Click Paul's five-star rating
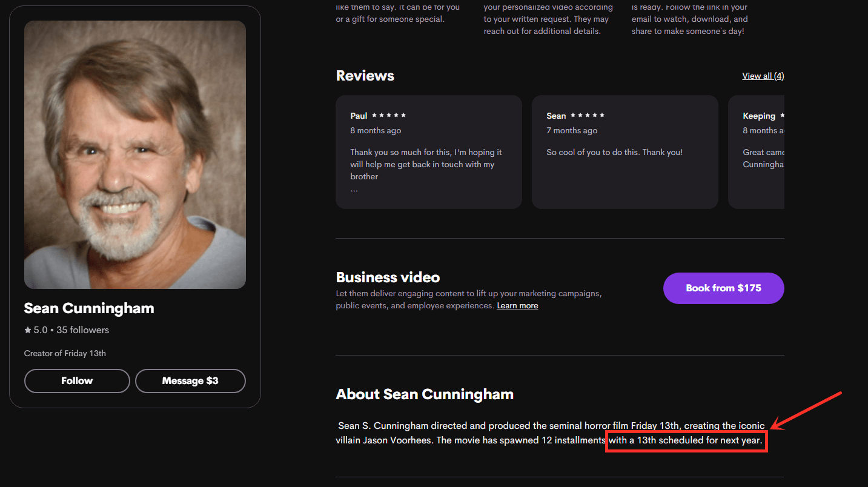 pyautogui.click(x=389, y=115)
